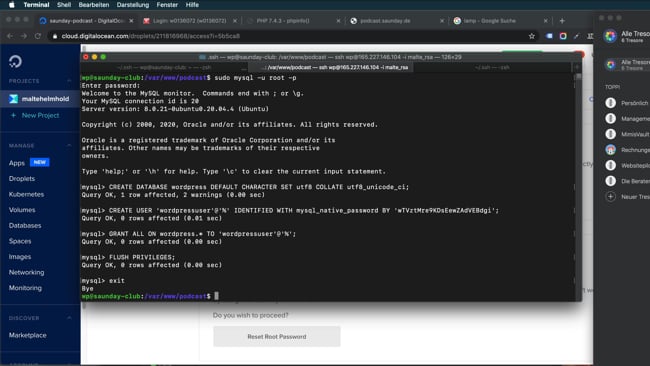Open the Darstellung menu
This screenshot has height=366, width=650.
pos(133,5)
